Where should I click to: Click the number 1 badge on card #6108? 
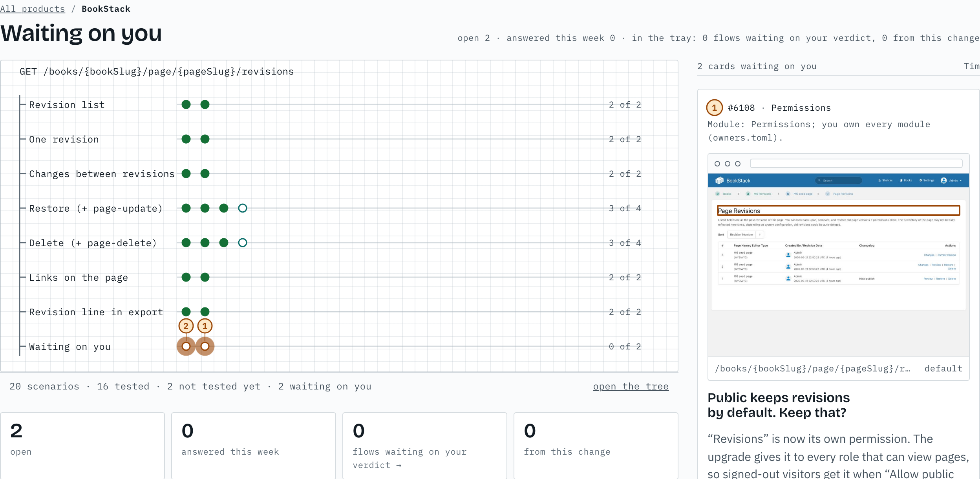[715, 108]
